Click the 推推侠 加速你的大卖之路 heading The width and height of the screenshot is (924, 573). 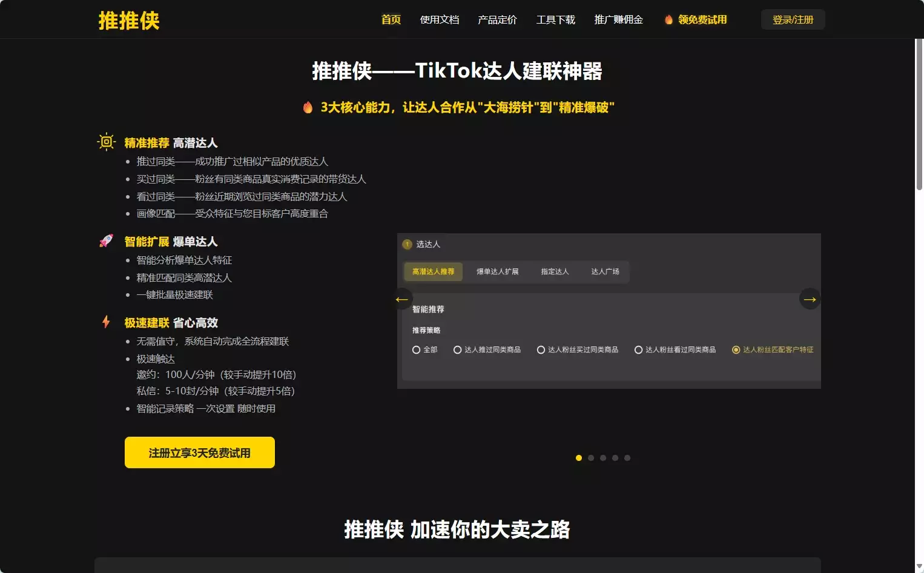(x=457, y=529)
